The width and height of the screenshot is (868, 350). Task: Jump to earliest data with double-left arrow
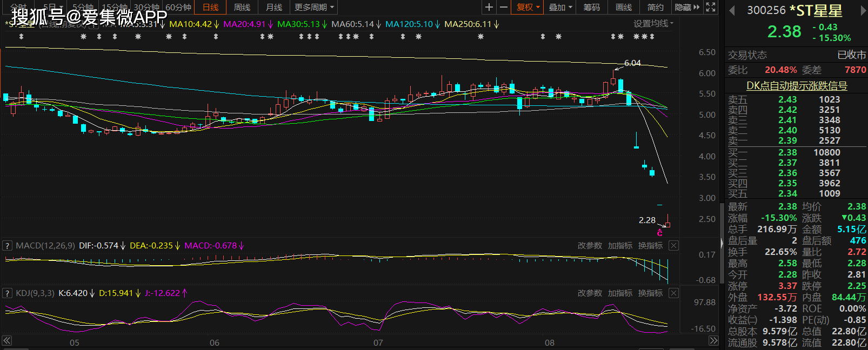(x=6, y=341)
